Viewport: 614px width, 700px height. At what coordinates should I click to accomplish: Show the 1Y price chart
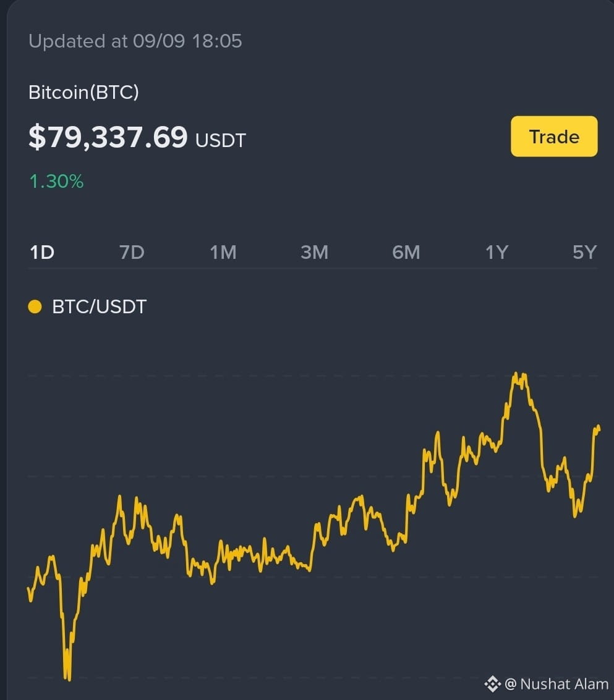click(x=497, y=252)
